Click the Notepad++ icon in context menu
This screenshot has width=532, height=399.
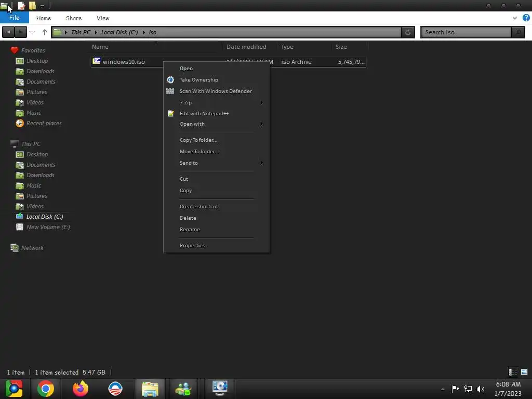click(x=170, y=113)
